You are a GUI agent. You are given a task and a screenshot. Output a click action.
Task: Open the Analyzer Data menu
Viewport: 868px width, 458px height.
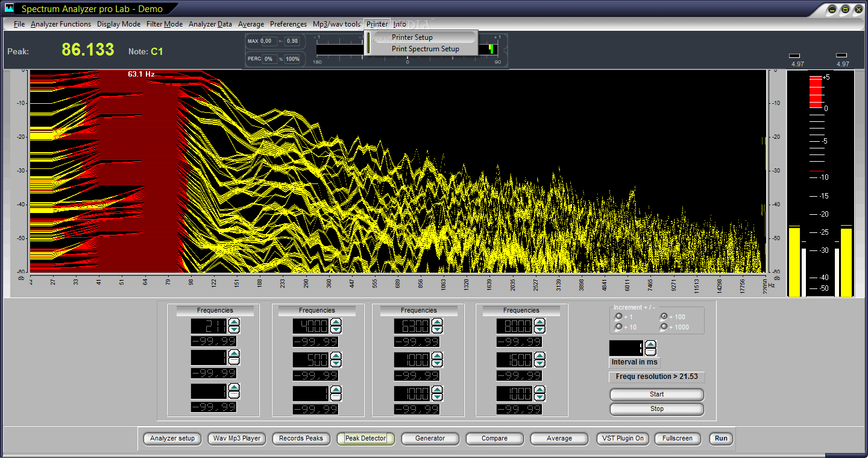pos(210,24)
